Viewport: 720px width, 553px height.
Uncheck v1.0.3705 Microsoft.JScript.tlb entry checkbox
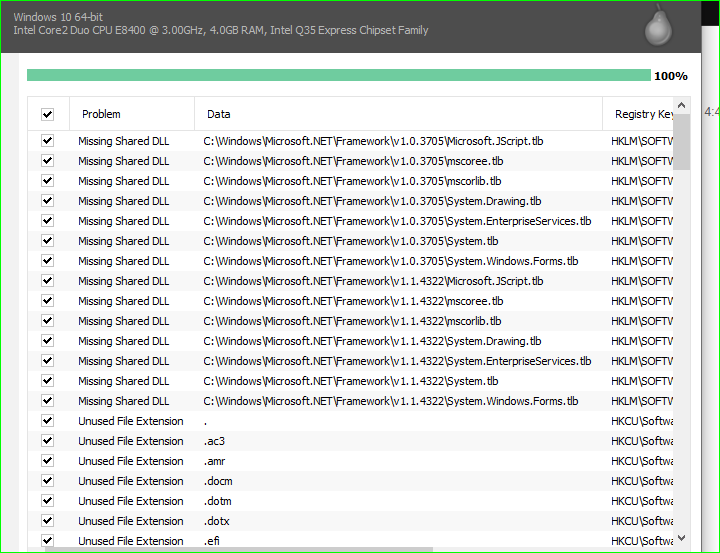point(47,141)
